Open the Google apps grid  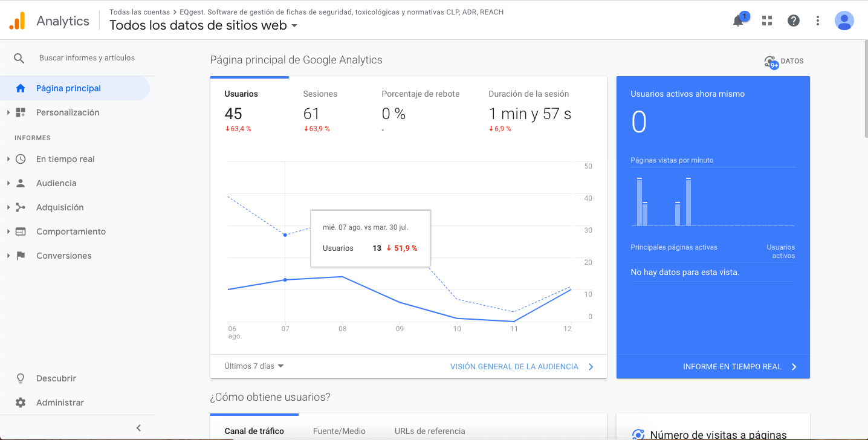click(x=766, y=21)
